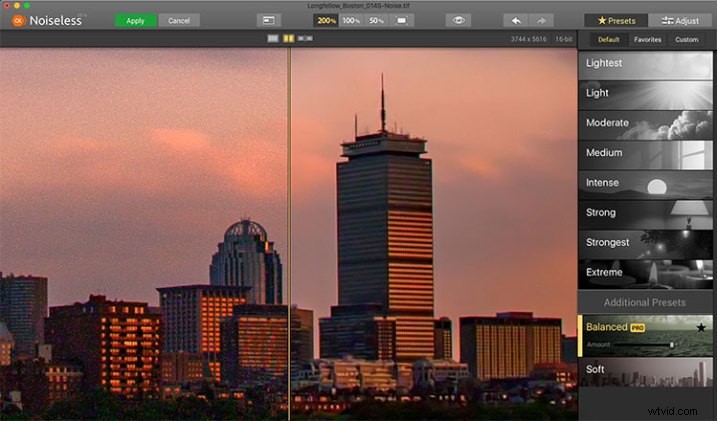Choose the Strong preset

[645, 214]
